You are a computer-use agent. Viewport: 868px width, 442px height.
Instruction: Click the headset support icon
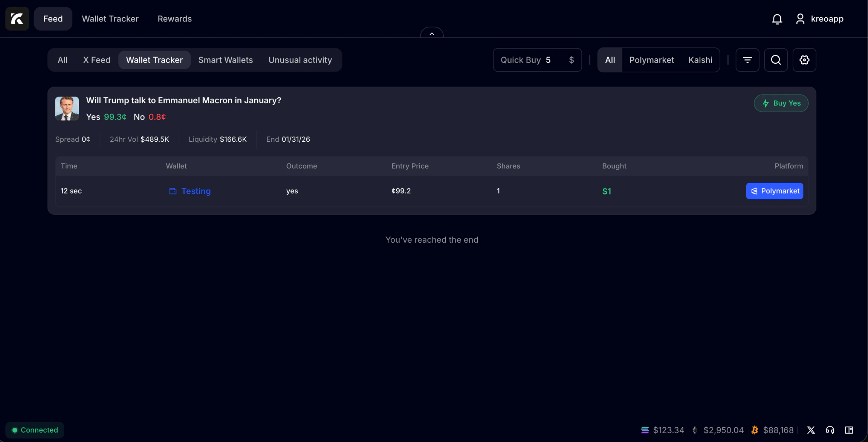coord(830,430)
